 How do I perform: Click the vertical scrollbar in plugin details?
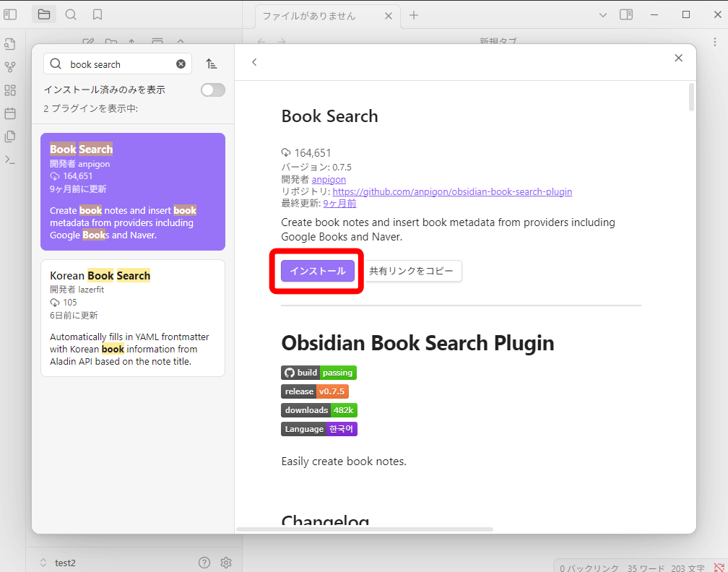(691, 97)
